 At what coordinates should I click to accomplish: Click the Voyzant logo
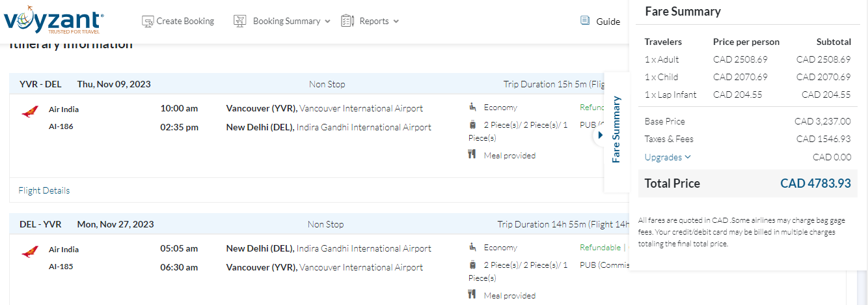click(x=53, y=21)
